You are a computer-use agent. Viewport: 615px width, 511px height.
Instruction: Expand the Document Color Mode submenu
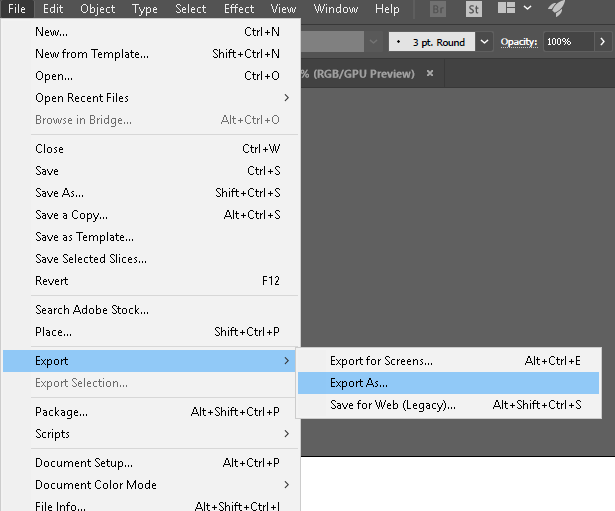coord(150,485)
